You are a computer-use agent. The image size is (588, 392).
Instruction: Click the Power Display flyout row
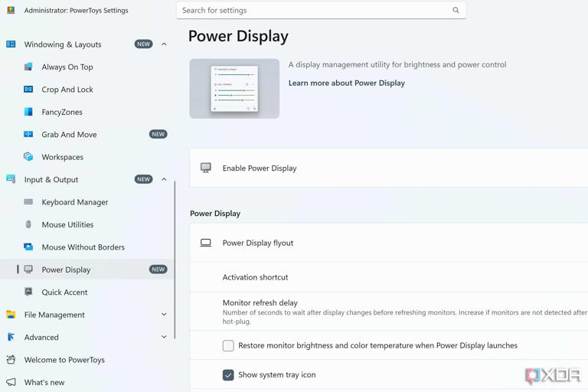[x=389, y=243]
